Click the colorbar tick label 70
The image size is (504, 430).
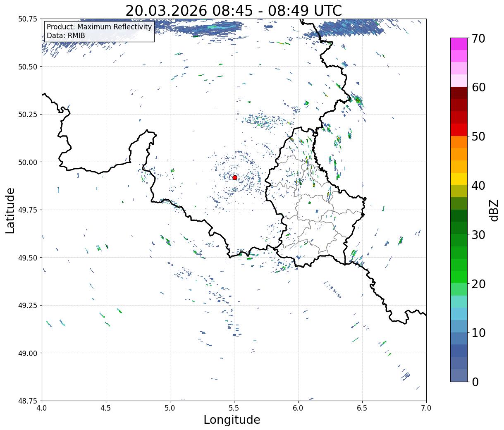point(478,38)
